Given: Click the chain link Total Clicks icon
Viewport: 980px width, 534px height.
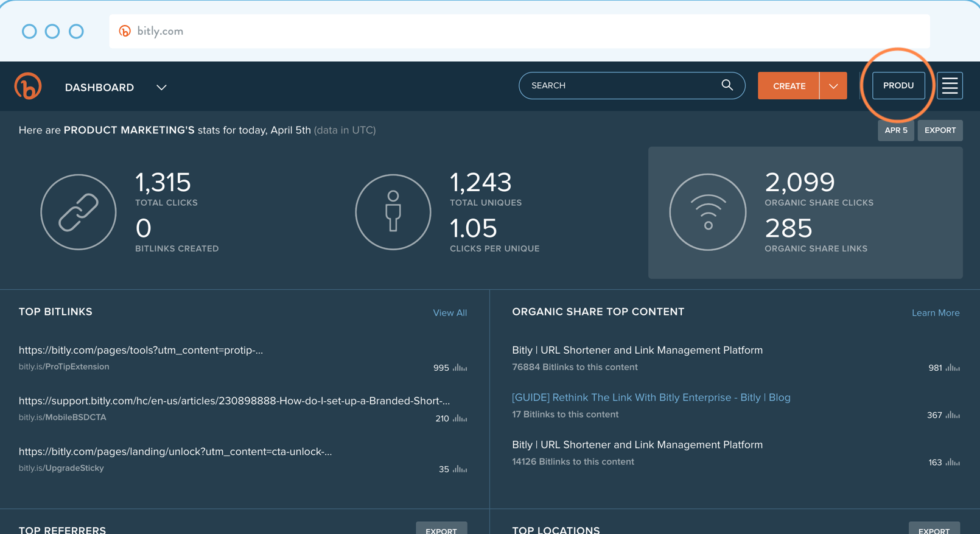Looking at the screenshot, I should 79,212.
